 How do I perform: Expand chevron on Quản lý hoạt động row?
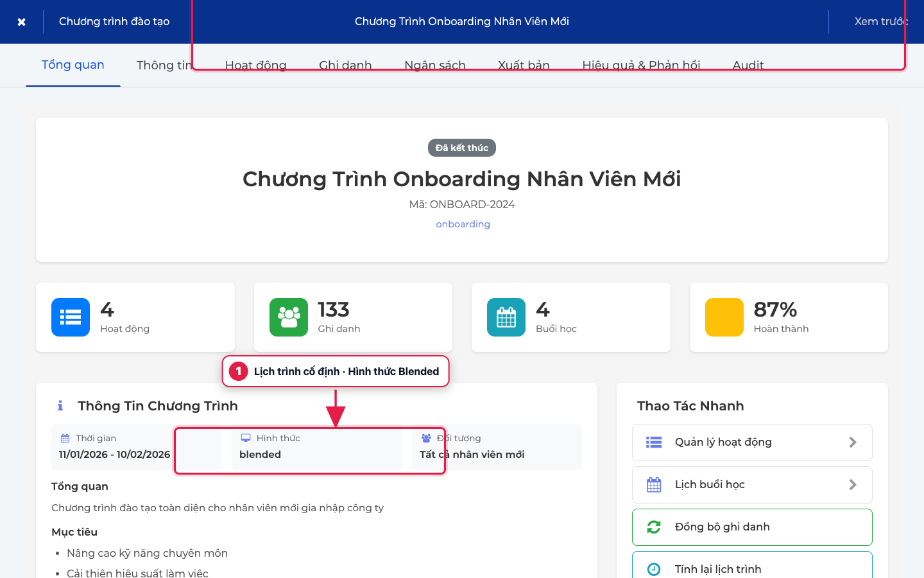point(853,442)
